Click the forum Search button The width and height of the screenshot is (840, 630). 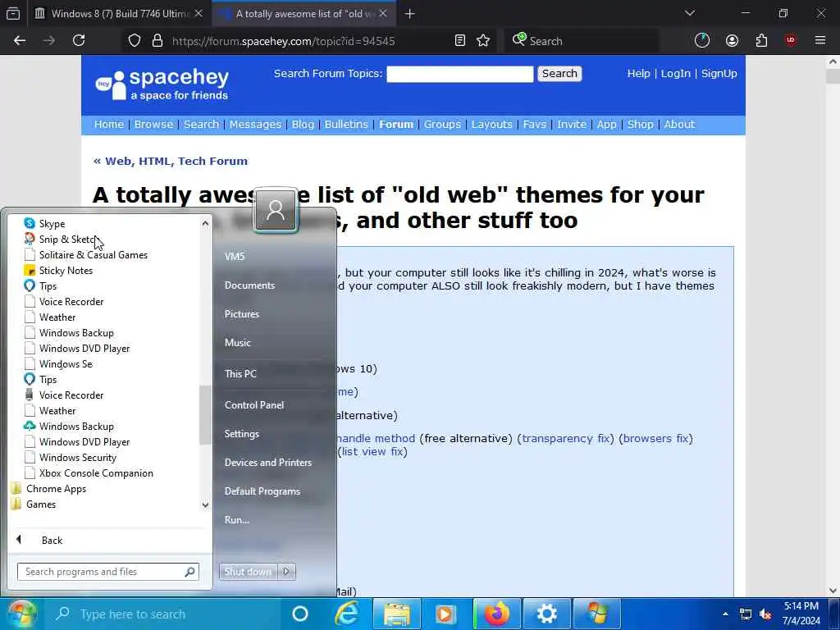click(559, 73)
